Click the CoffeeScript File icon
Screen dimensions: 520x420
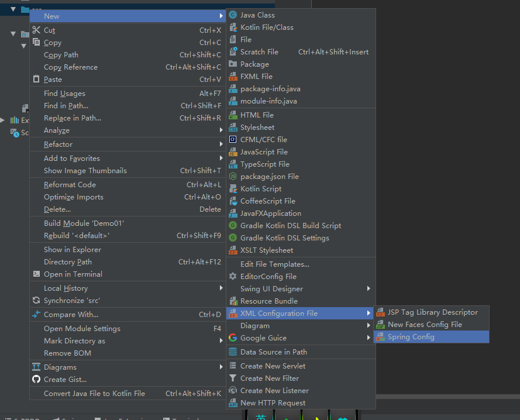coord(233,201)
